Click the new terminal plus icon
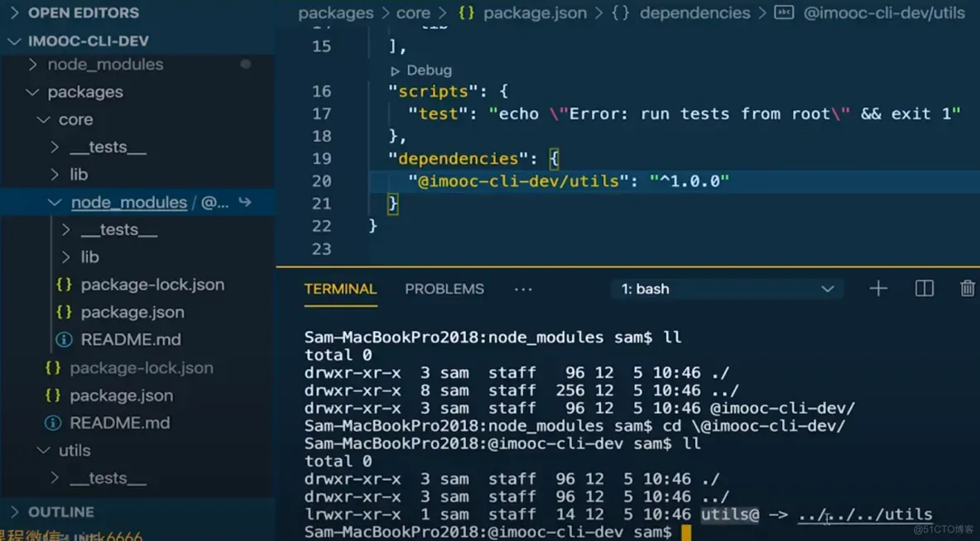 878,289
